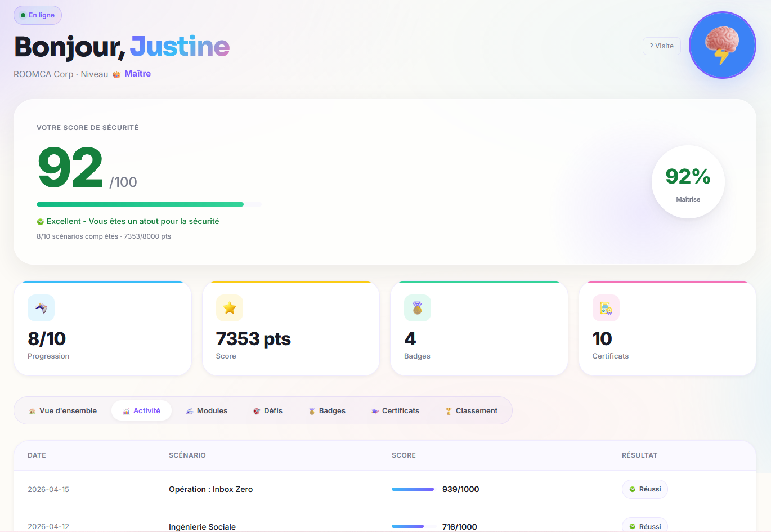
Task: Click the /100 text beside the score
Action: pyautogui.click(x=123, y=182)
